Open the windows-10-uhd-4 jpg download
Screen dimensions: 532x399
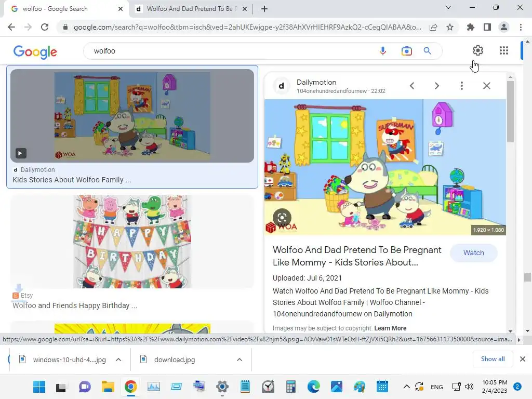69,360
